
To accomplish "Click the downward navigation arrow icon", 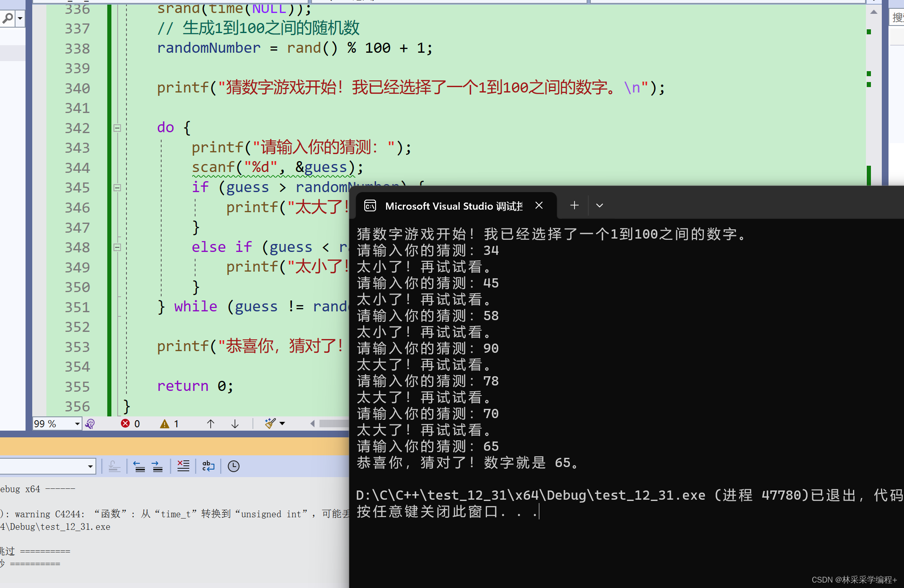I will click(x=235, y=424).
